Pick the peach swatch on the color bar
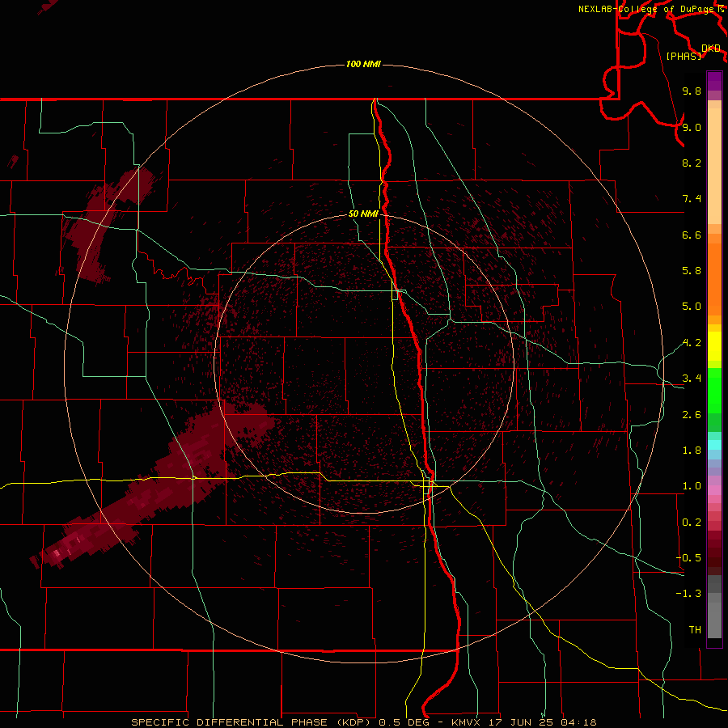The width and height of the screenshot is (728, 728). click(x=714, y=166)
